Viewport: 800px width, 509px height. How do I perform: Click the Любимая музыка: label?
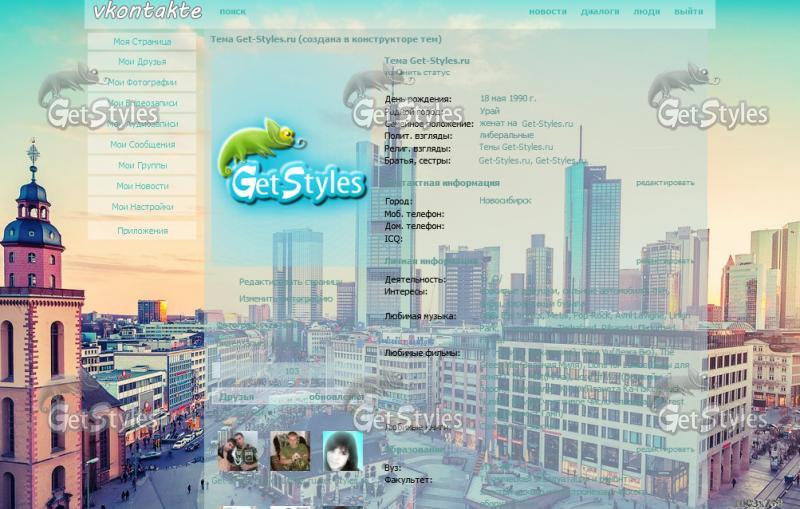point(420,316)
